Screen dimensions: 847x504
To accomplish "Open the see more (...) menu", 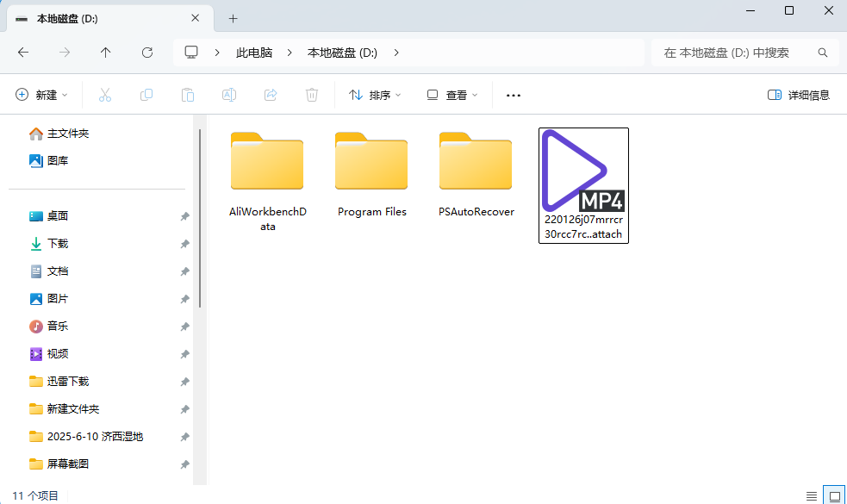I will point(513,95).
